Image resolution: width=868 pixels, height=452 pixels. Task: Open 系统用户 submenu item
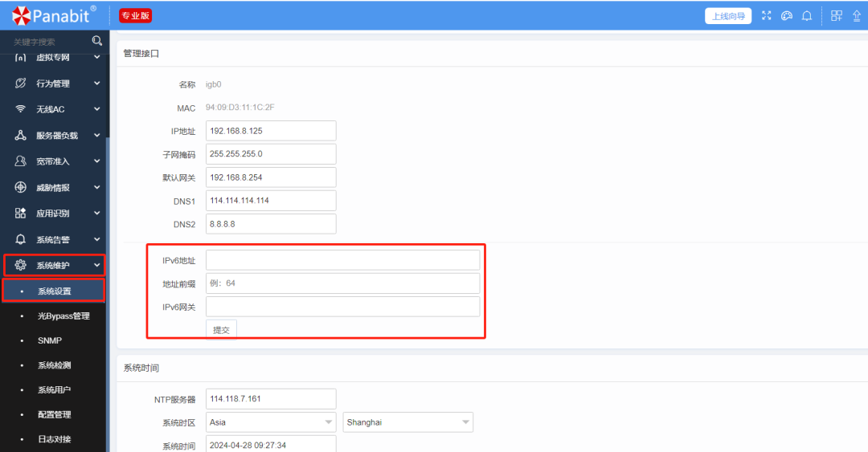(x=54, y=389)
